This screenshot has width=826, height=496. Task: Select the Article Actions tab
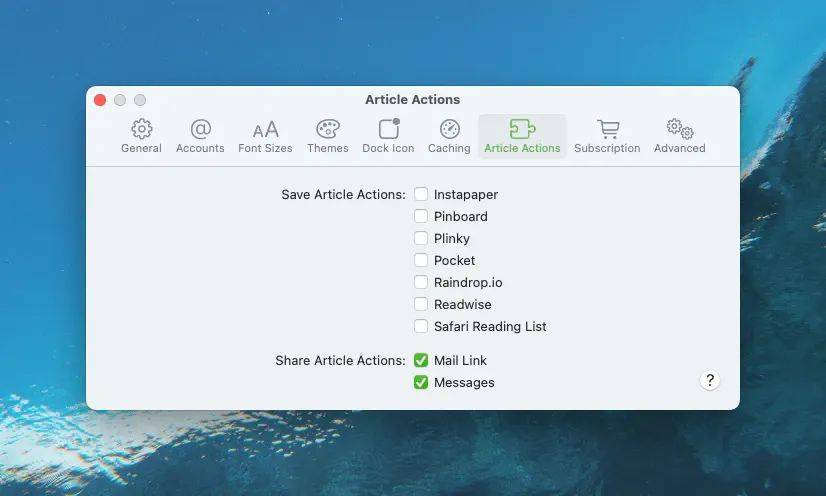point(522,136)
